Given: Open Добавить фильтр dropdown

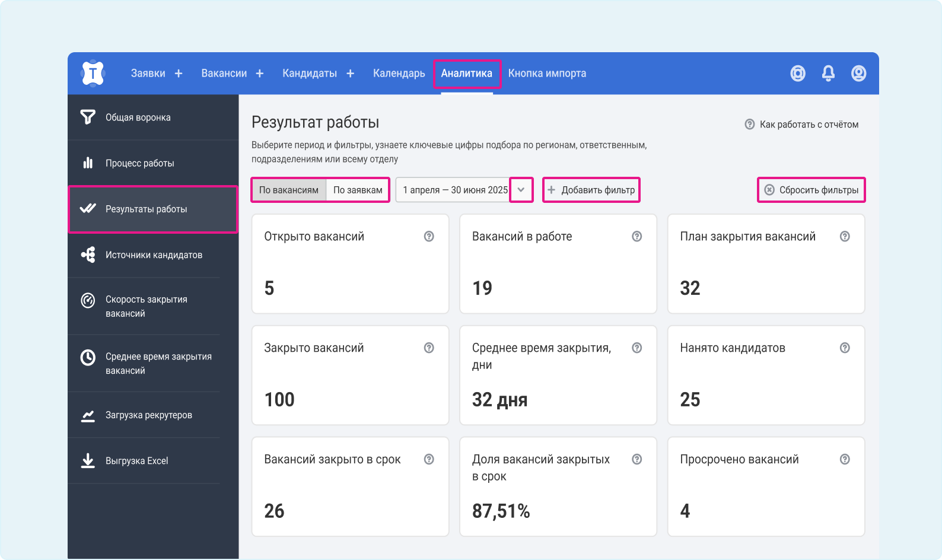Looking at the screenshot, I should click(591, 190).
